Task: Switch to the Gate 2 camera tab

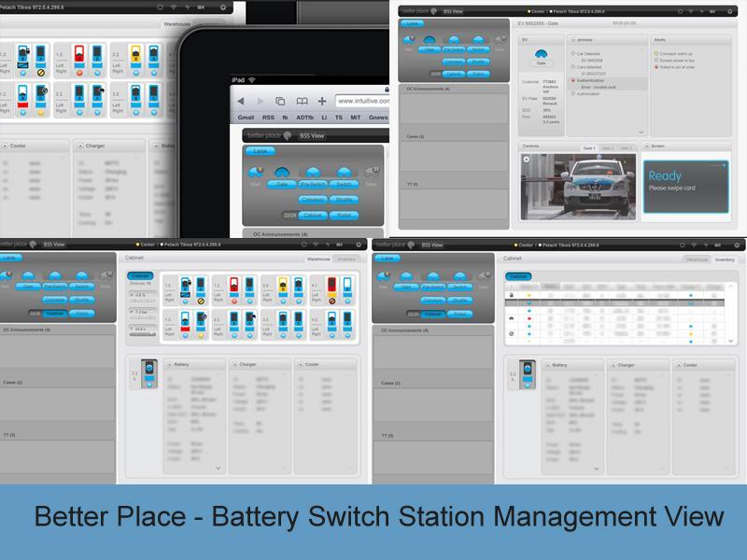Action: (x=608, y=148)
